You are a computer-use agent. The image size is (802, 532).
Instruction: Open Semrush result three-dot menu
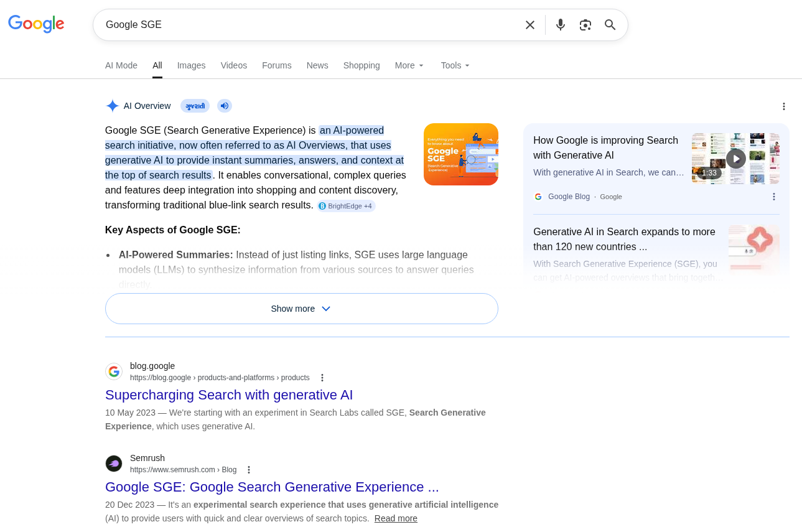tap(249, 470)
